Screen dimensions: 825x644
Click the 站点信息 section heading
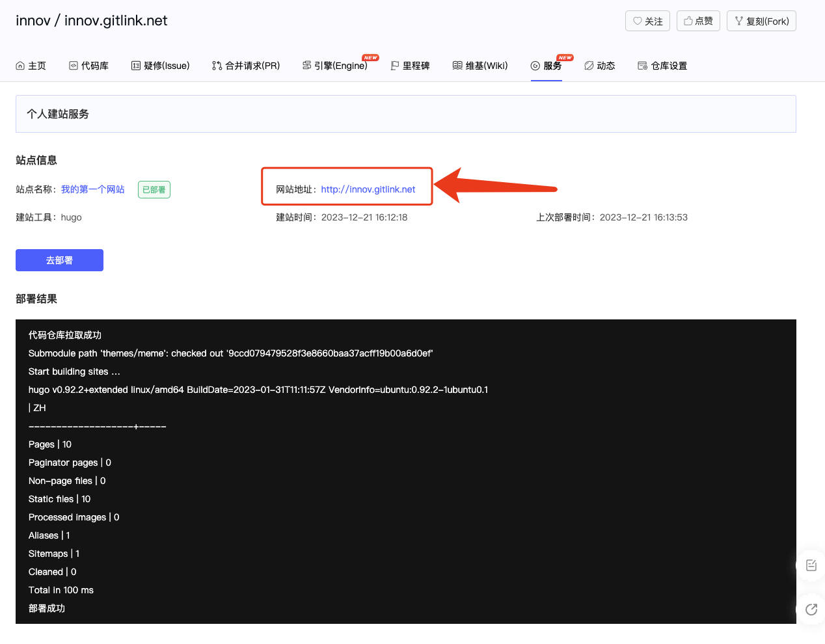(x=36, y=160)
